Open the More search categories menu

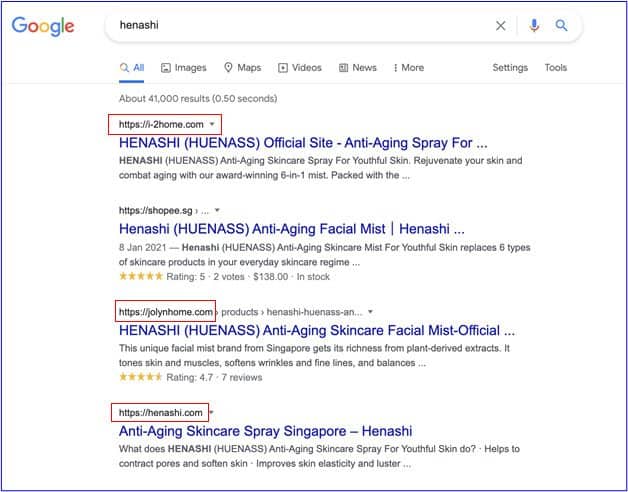409,68
